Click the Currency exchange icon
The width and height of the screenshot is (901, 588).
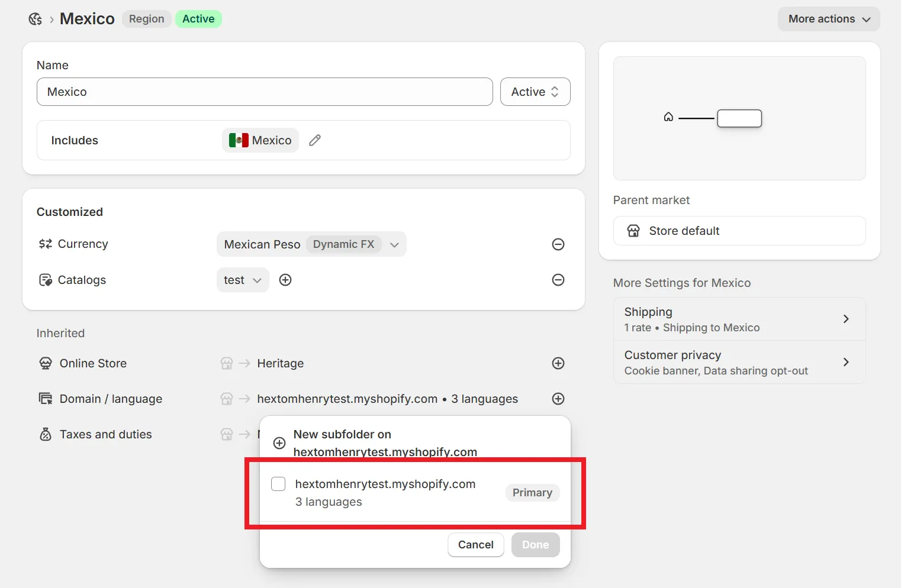pos(46,244)
